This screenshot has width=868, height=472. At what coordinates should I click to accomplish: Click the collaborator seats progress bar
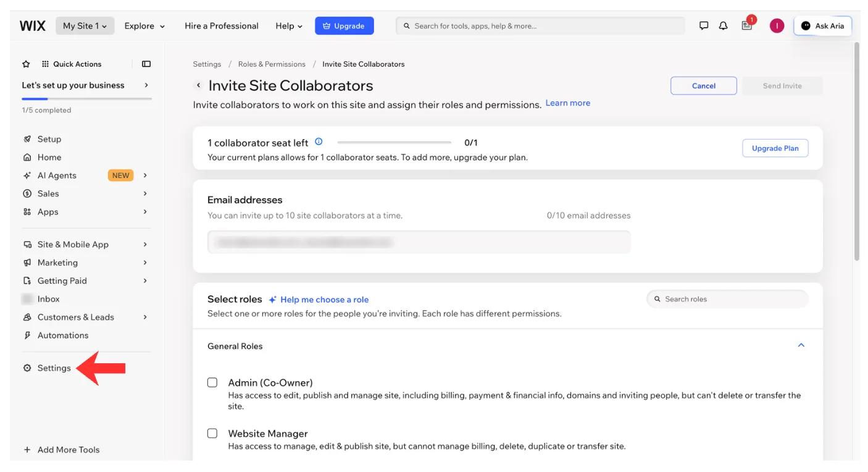coord(394,143)
